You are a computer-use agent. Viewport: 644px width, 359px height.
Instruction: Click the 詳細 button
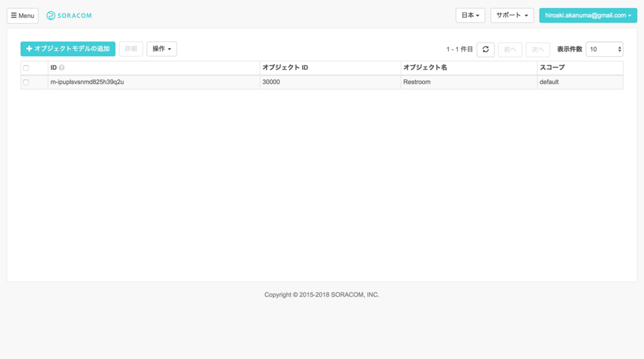click(131, 48)
